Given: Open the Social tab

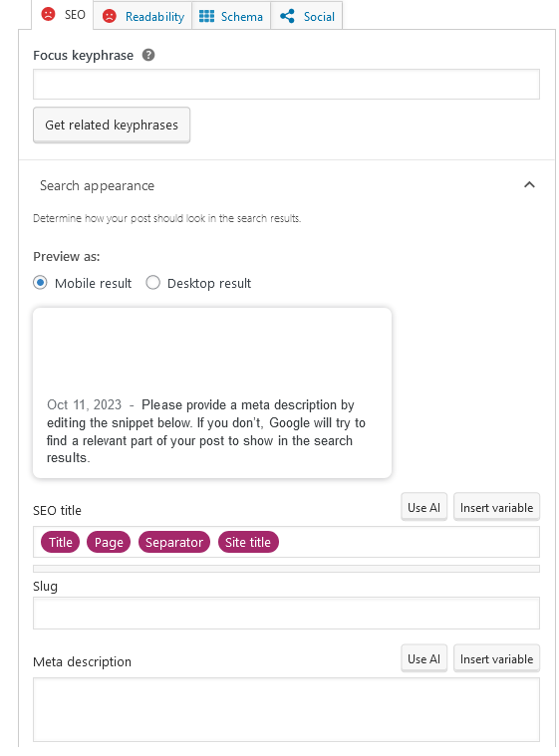Looking at the screenshot, I should point(307,16).
